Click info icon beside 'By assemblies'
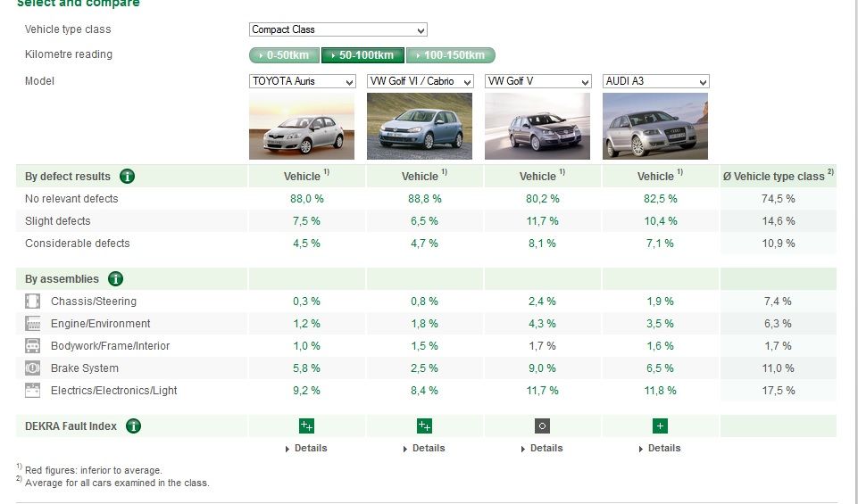This screenshot has height=504, width=858. (115, 279)
